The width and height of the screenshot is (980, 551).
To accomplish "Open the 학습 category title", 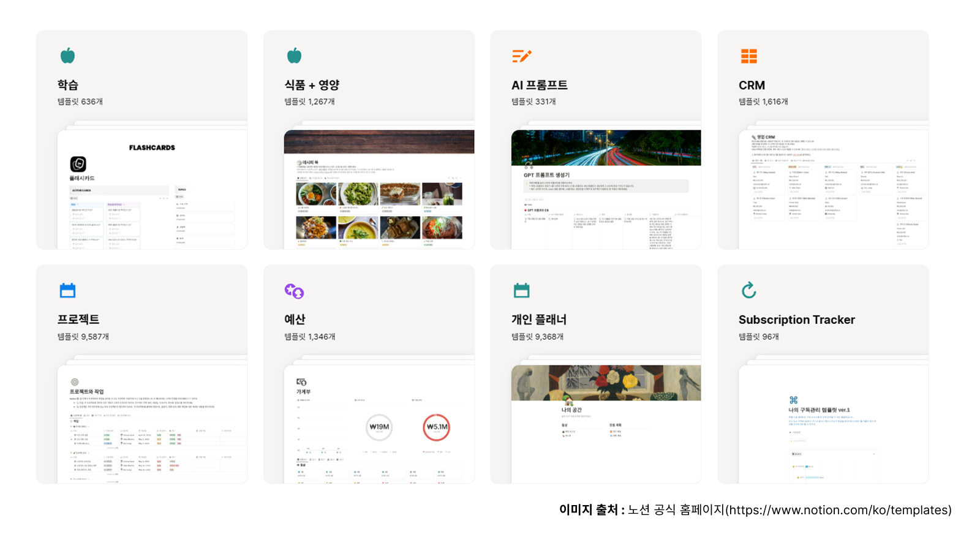I will 68,85.
